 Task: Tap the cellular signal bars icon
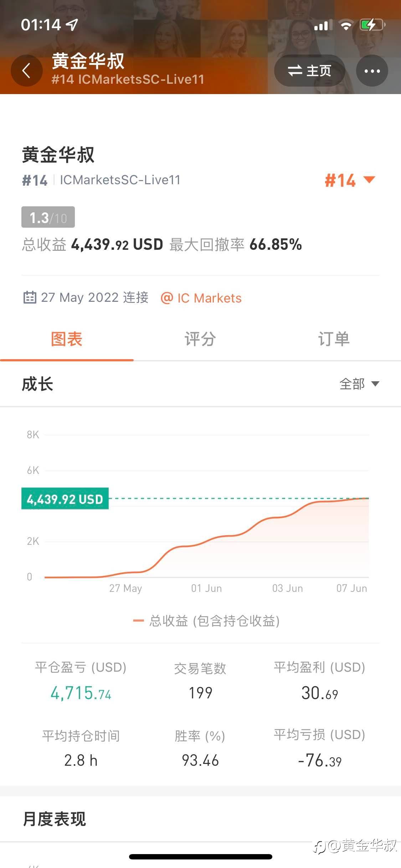[323, 25]
